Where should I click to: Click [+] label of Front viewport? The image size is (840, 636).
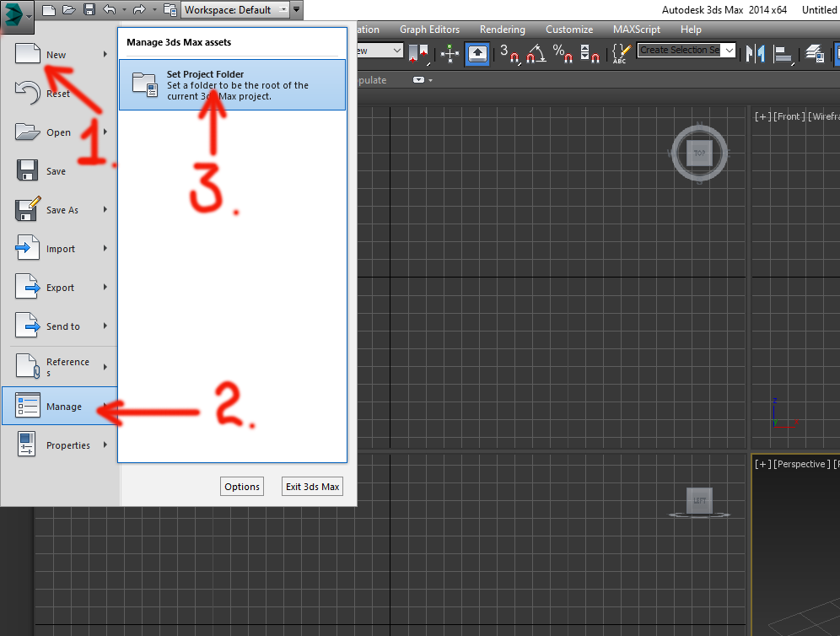click(x=763, y=116)
